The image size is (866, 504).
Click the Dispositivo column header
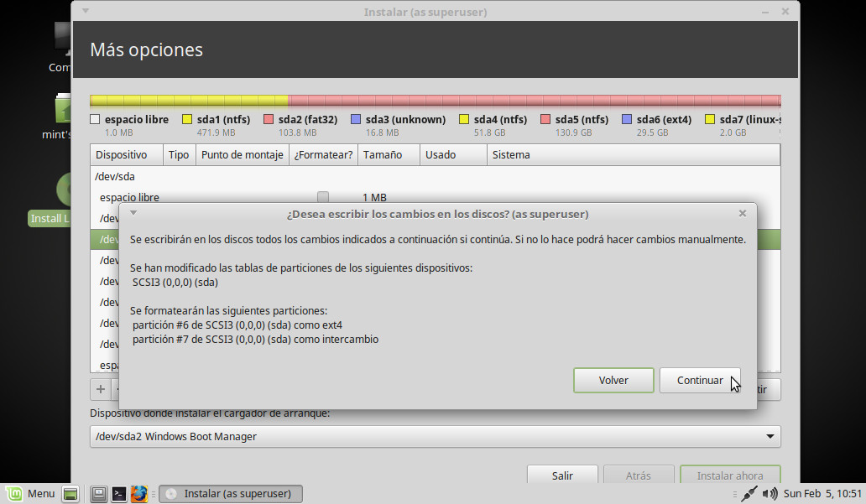click(x=122, y=154)
